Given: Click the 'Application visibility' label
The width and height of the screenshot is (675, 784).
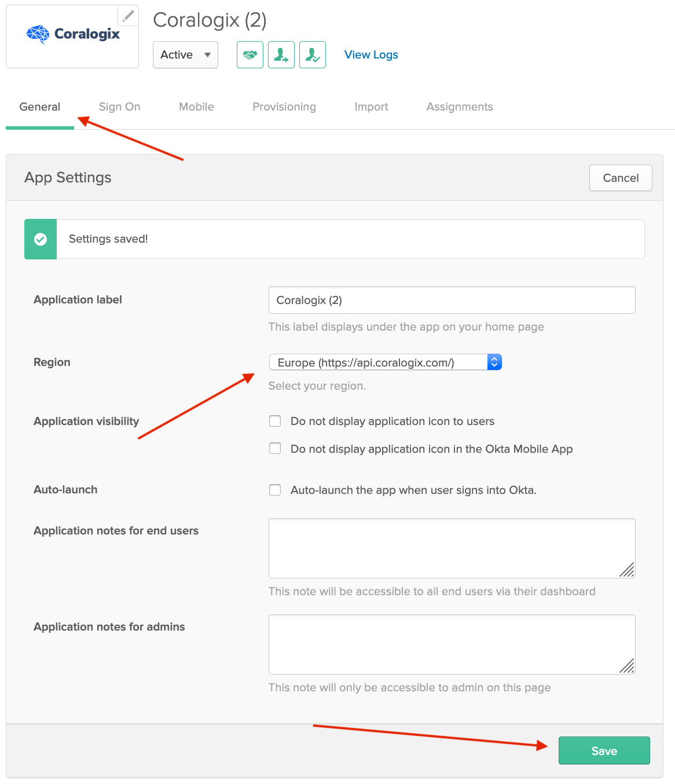Looking at the screenshot, I should (x=86, y=422).
